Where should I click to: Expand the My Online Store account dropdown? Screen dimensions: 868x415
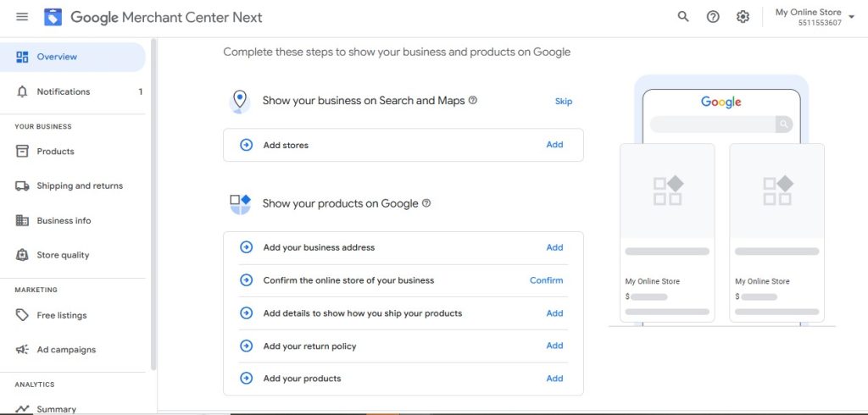tap(851, 17)
